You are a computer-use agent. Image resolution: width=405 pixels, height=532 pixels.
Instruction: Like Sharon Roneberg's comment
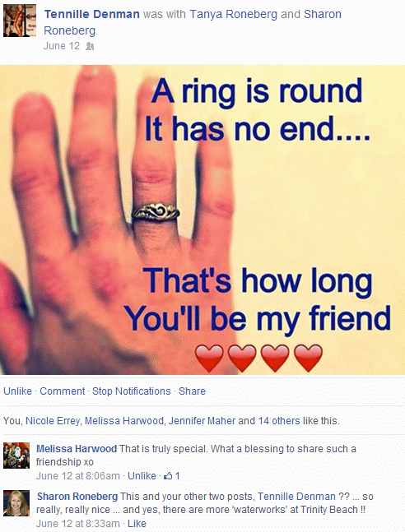coord(137,524)
